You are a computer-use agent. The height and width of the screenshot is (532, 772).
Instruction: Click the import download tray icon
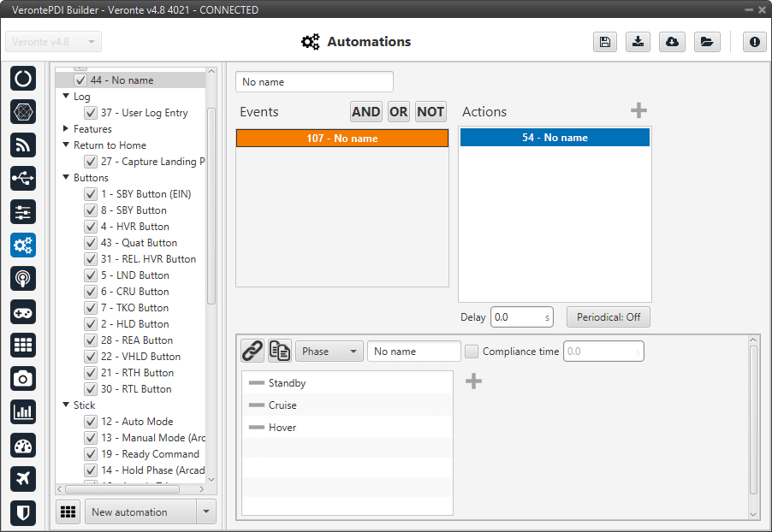tap(638, 42)
